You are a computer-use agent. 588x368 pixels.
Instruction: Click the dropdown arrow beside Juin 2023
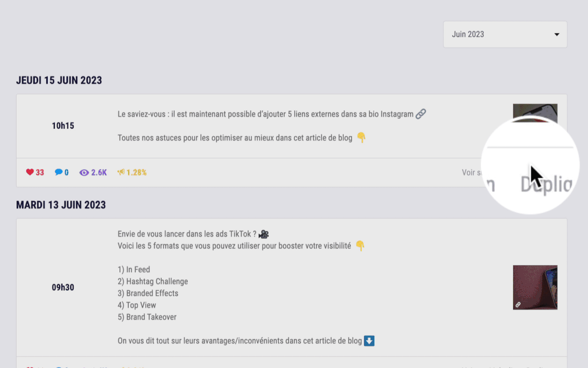pyautogui.click(x=556, y=35)
